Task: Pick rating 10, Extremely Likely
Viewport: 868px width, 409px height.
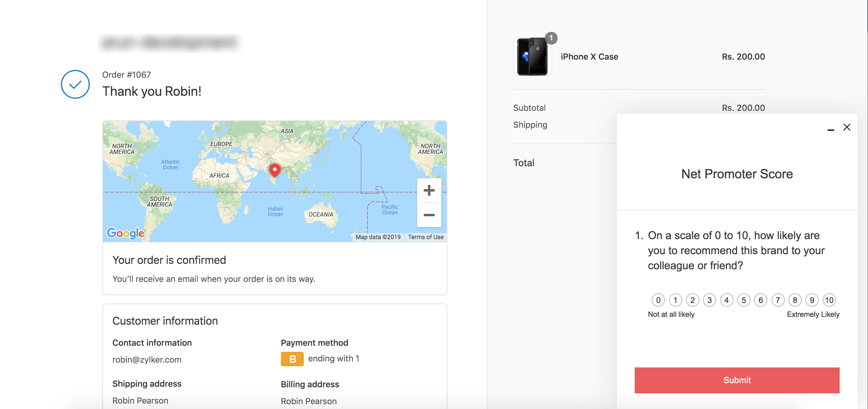Action: pyautogui.click(x=829, y=300)
